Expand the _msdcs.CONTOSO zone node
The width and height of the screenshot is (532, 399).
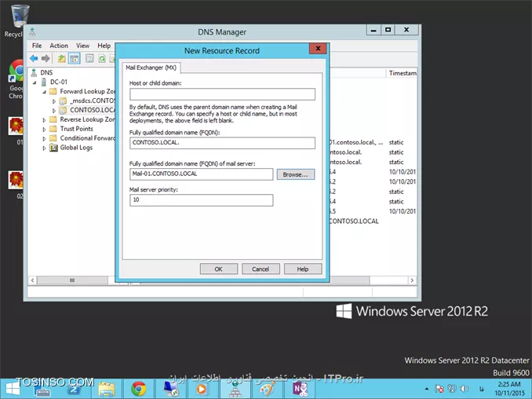[54, 101]
